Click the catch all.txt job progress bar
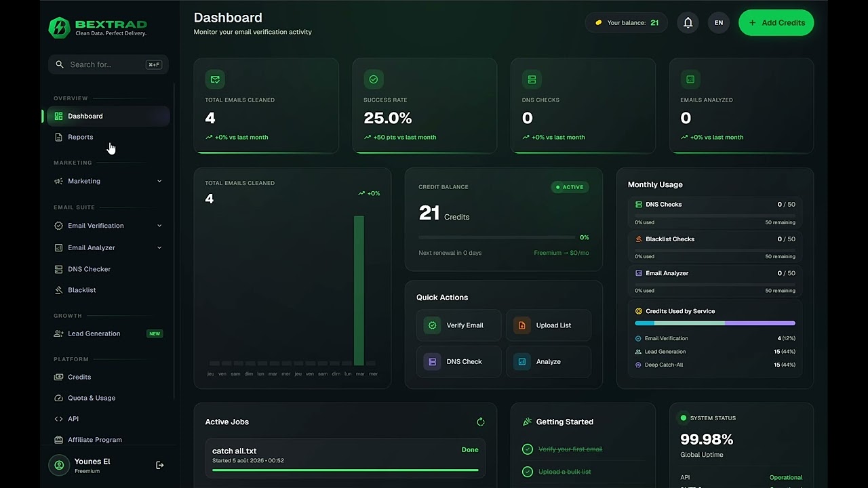Viewport: 868px width, 488px height. (345, 470)
